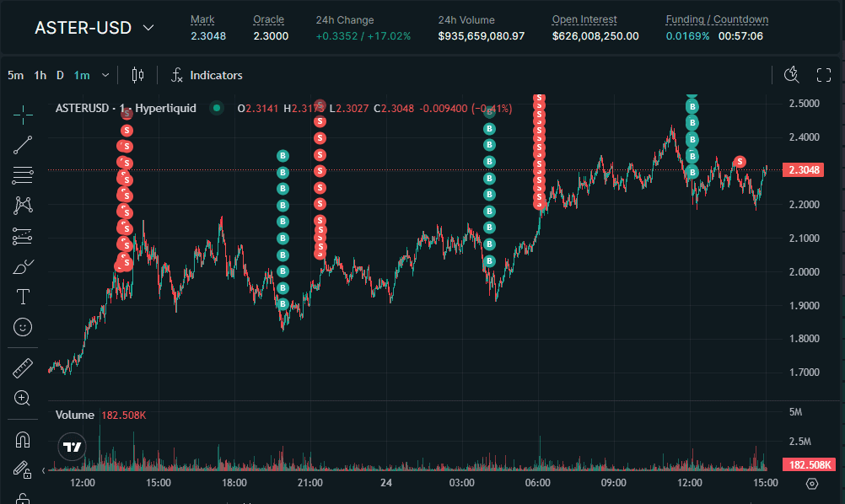The height and width of the screenshot is (504, 845).
Task: Enter fullscreen chart mode
Action: (x=824, y=75)
